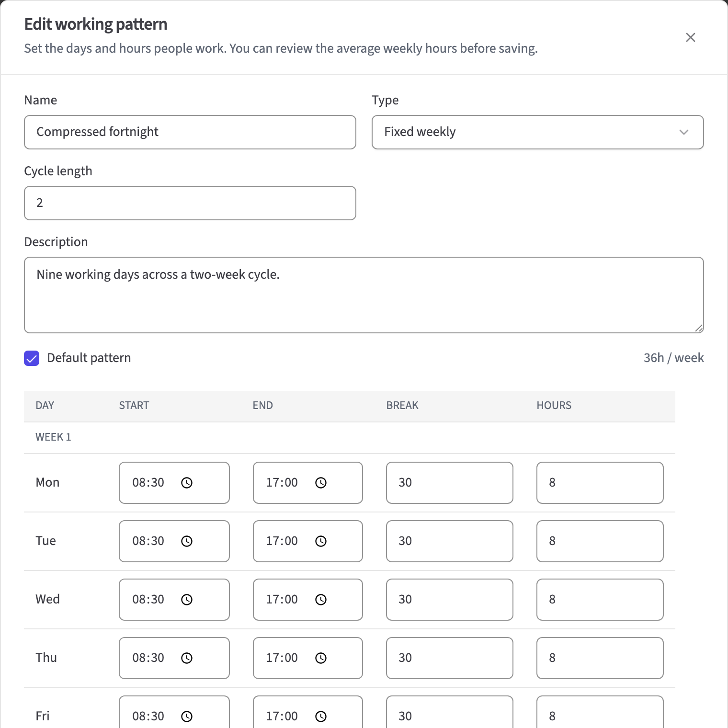The image size is (728, 728).
Task: Click the clock icon in Wednesday start
Action: coord(187,600)
